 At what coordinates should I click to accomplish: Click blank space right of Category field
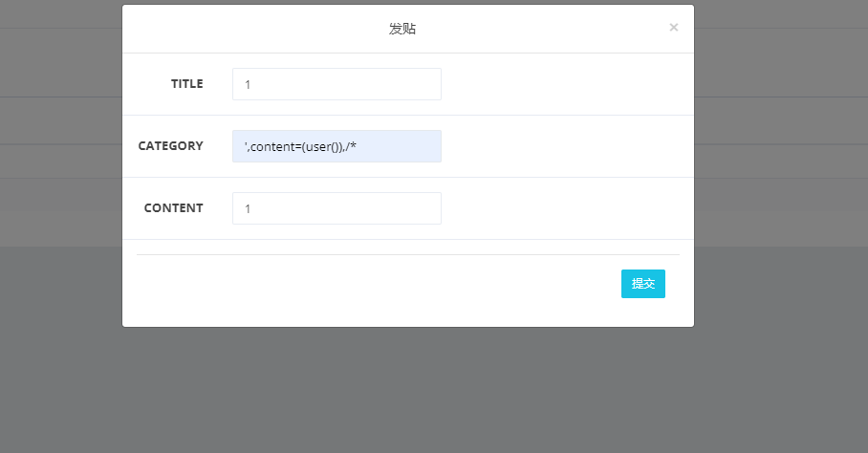564,146
